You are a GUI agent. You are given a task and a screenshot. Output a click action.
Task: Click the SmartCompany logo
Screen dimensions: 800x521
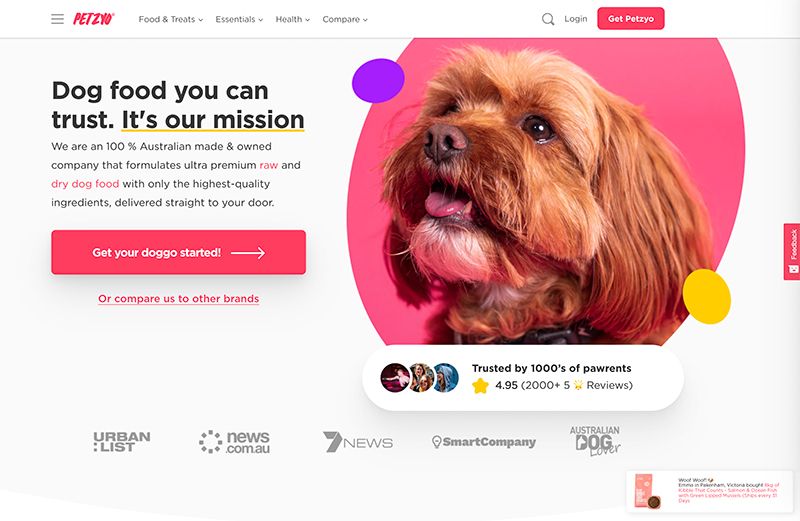(x=484, y=442)
